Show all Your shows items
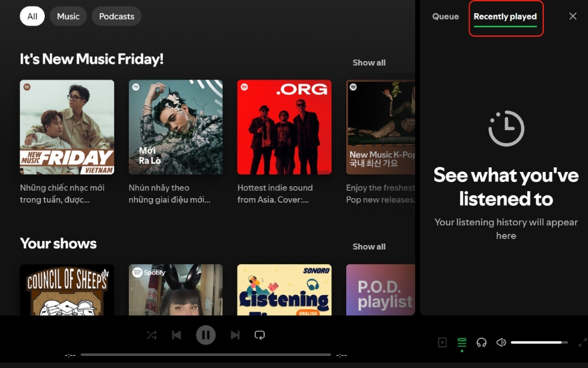 (x=369, y=247)
